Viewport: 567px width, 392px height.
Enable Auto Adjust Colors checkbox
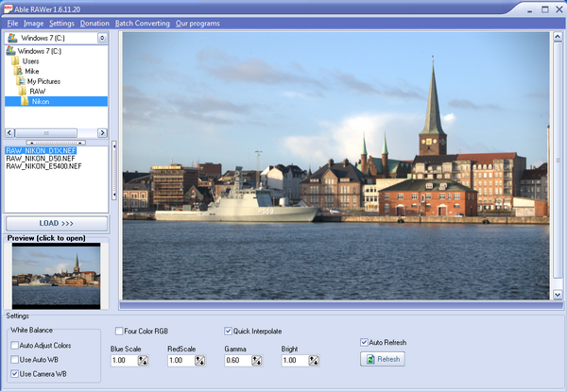point(14,346)
